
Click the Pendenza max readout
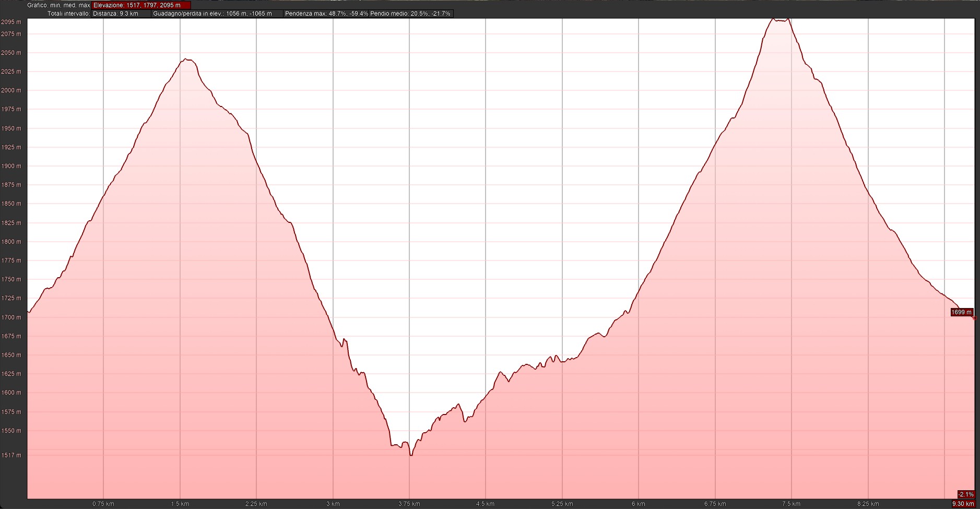326,14
